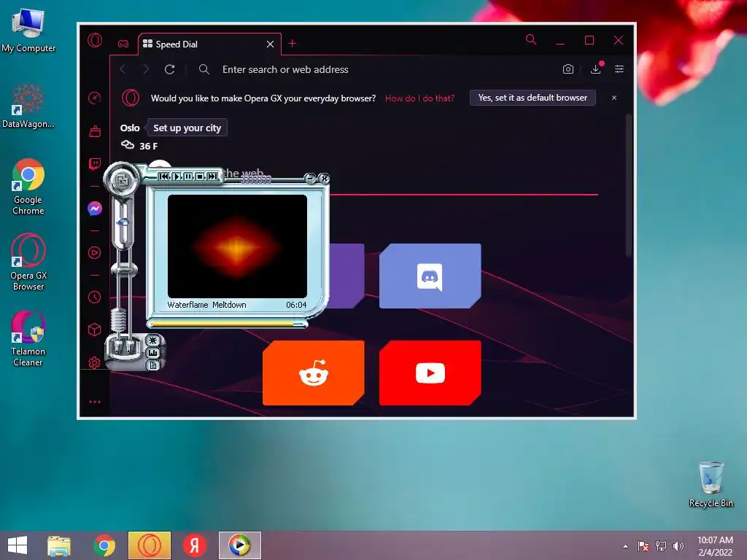Image resolution: width=747 pixels, height=560 pixels.
Task: Open the YouTube speed dial tile
Action: pyautogui.click(x=430, y=373)
